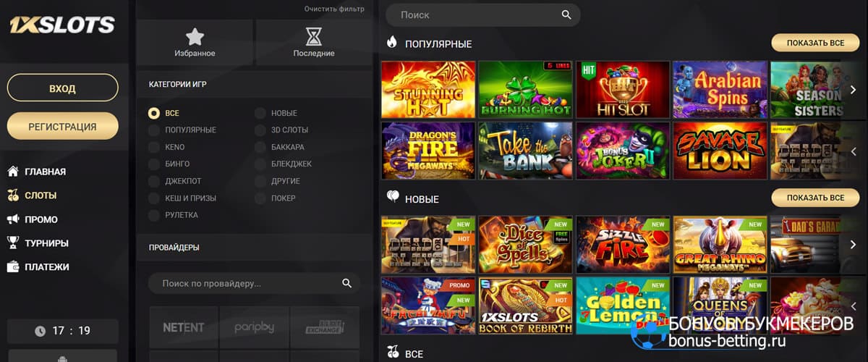Open Dragon's Fire Megaways thumbnail

[428, 150]
